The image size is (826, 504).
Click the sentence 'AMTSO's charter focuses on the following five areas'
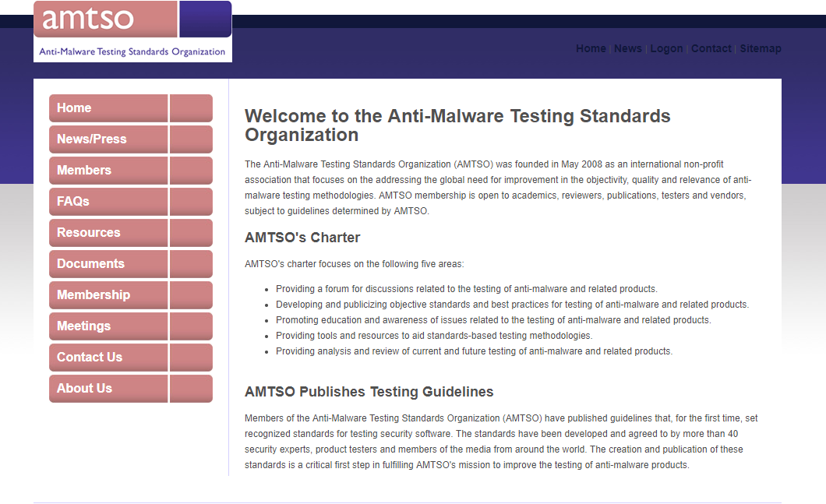pos(354,264)
